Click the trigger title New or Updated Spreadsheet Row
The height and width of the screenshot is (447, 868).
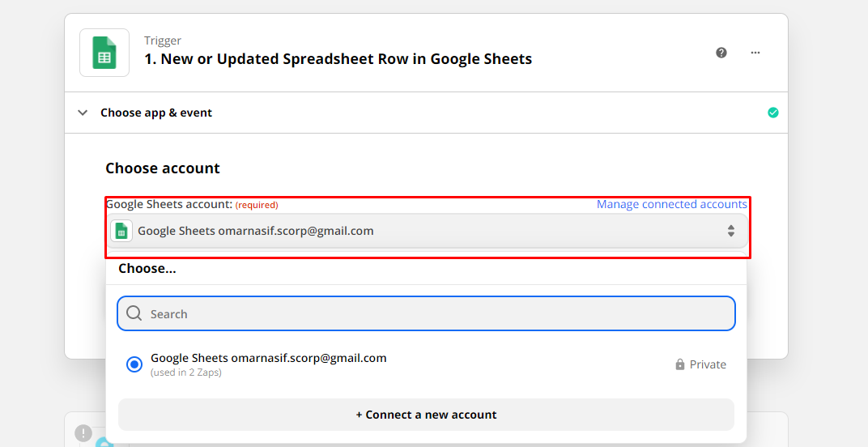(x=338, y=59)
